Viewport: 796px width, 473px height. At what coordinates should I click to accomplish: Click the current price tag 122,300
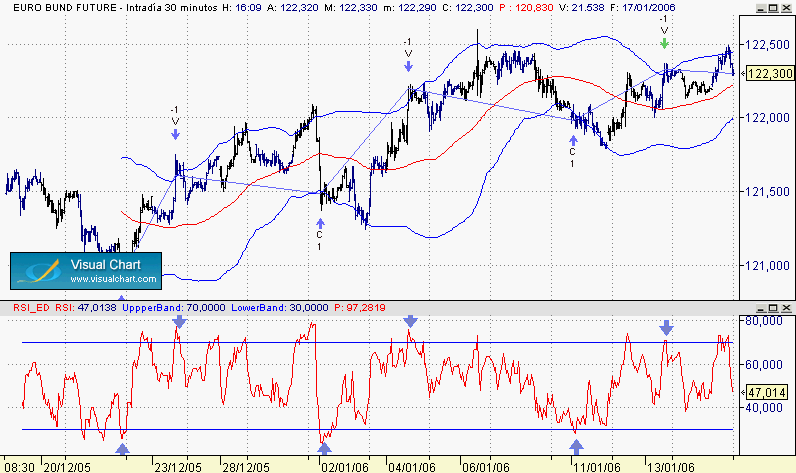[770, 74]
